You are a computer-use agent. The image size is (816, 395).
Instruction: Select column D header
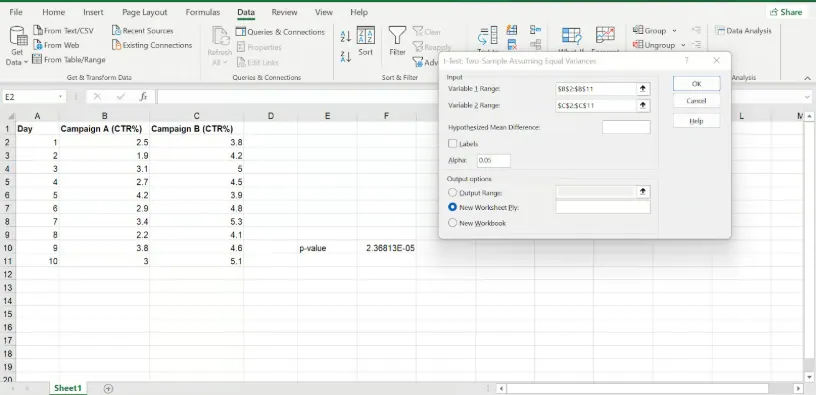pos(271,116)
